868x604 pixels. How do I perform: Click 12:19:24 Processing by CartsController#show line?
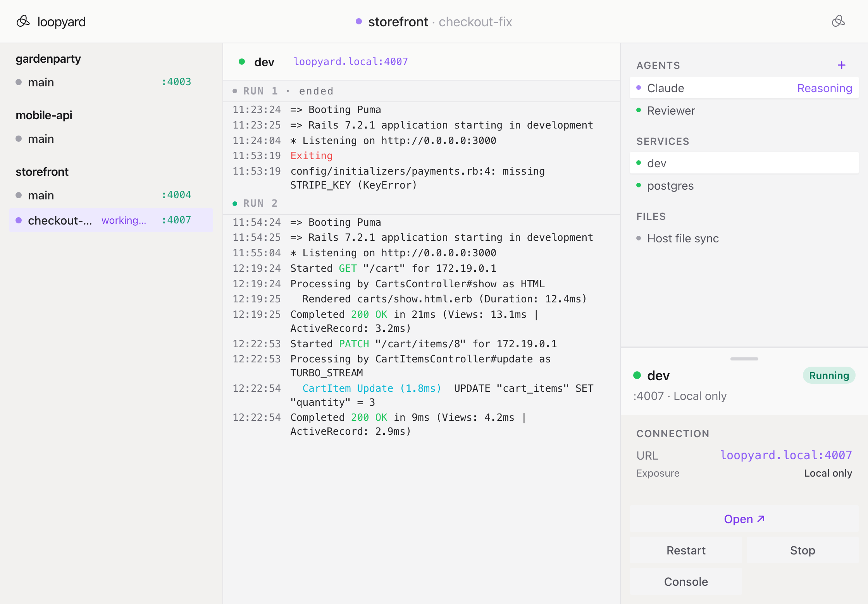coord(422,284)
